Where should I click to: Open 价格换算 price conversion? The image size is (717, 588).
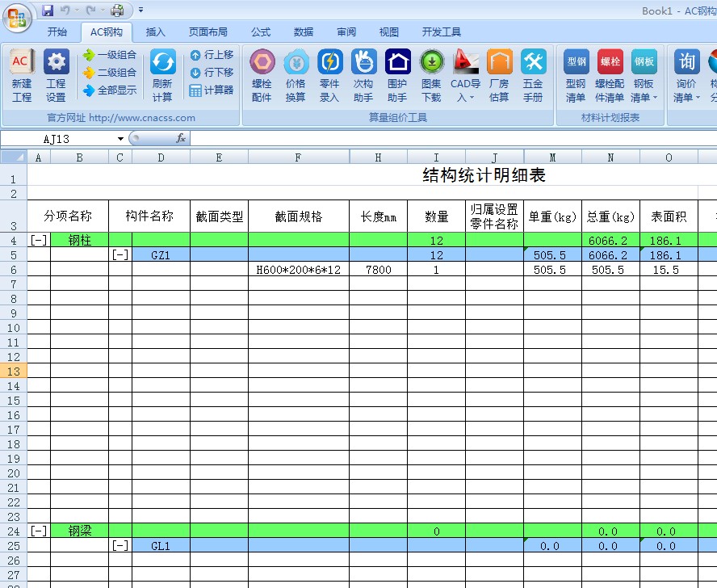(x=296, y=76)
